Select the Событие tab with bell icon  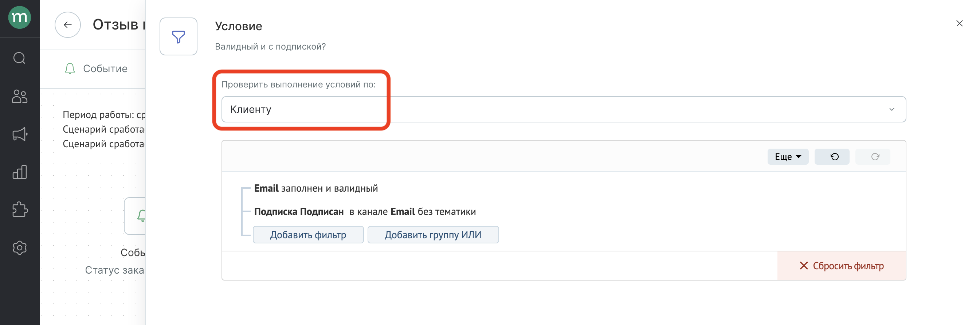tap(96, 68)
